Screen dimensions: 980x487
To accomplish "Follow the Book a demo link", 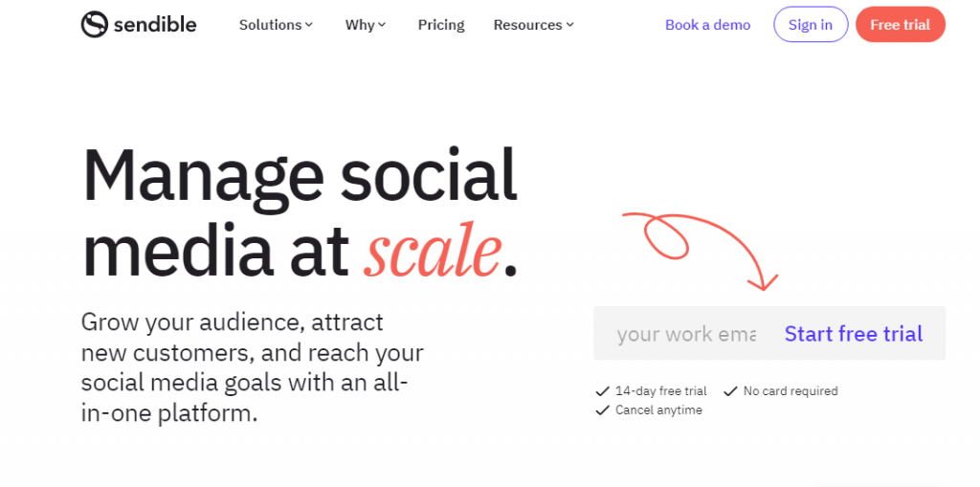I will 708,25.
